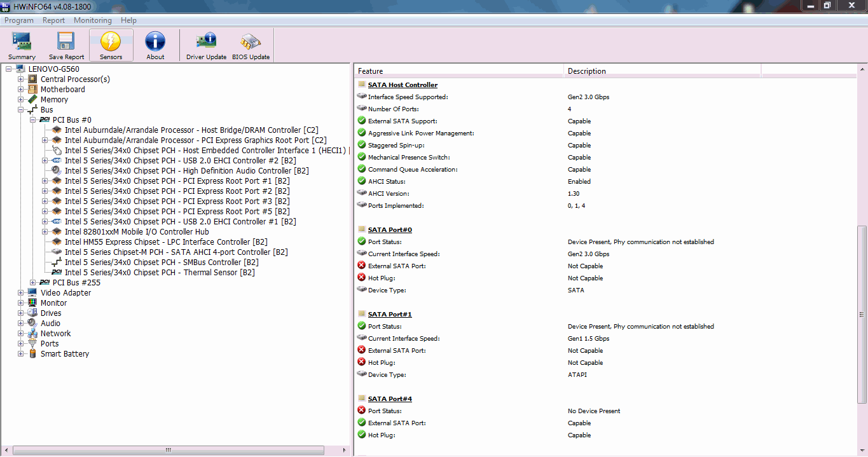Screen dimensions: 868x457
Task: Expand the USB 2.0 EHCI Controller #2 node
Action: pos(45,161)
